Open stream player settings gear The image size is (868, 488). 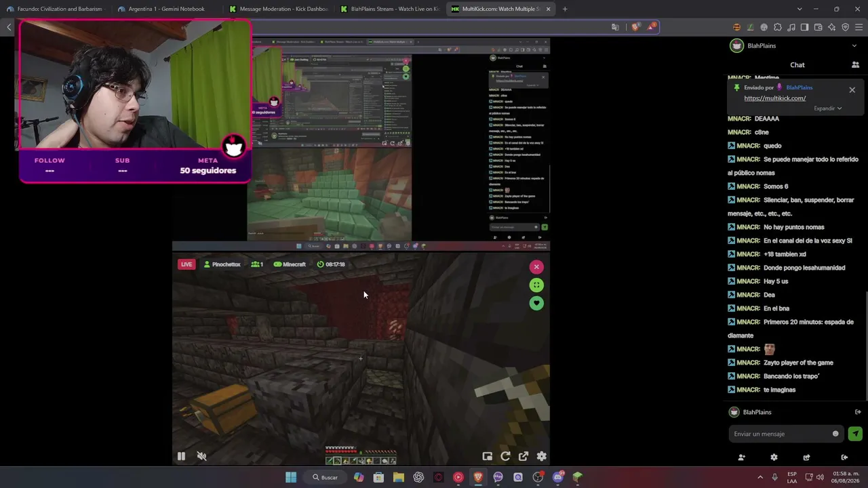[542, 456]
